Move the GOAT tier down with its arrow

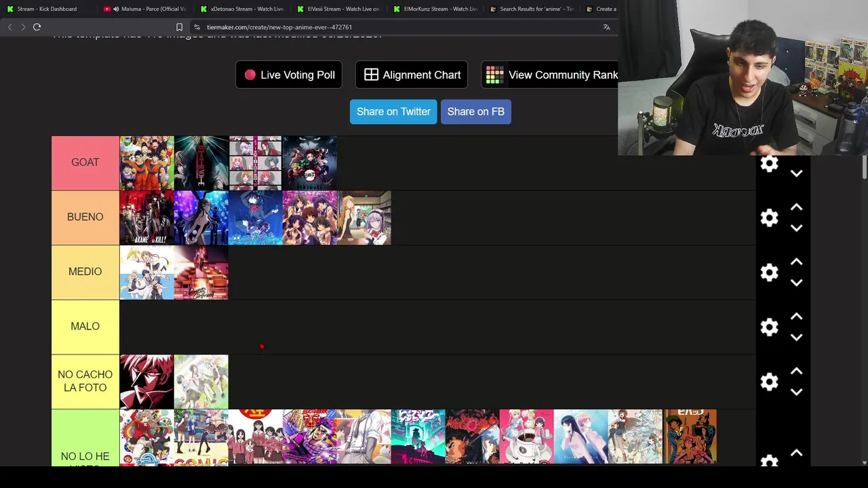pyautogui.click(x=797, y=174)
